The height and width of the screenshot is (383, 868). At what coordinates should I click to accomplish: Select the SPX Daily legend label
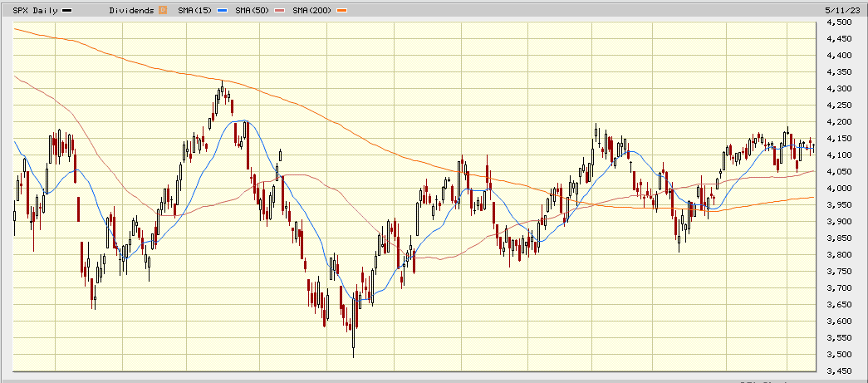[x=36, y=10]
